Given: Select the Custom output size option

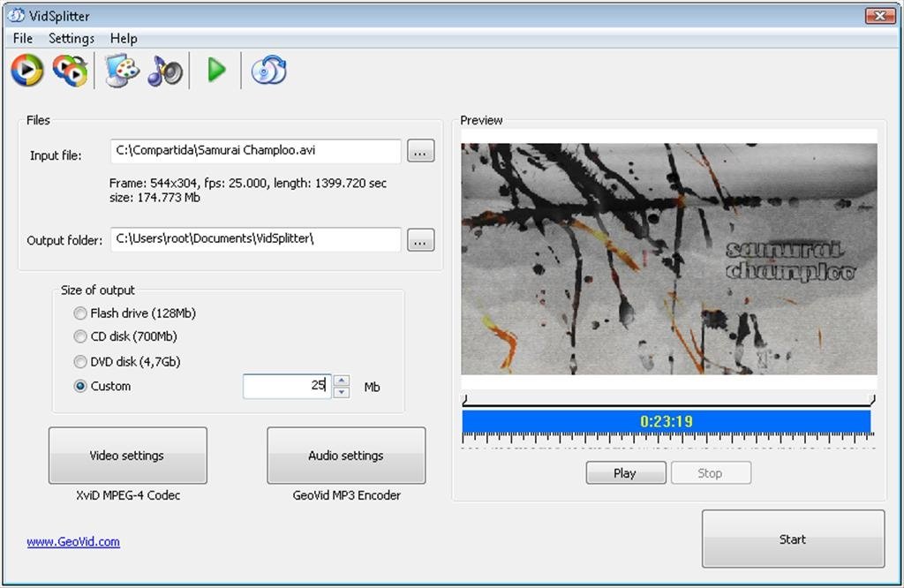Looking at the screenshot, I should [x=102, y=386].
